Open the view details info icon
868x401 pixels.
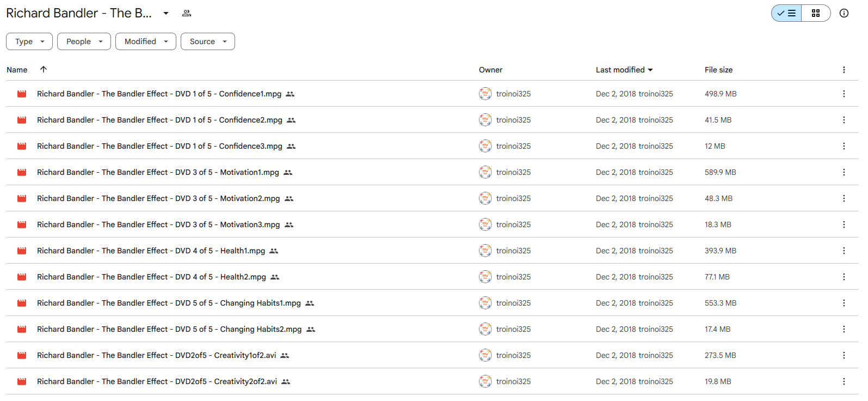[844, 13]
